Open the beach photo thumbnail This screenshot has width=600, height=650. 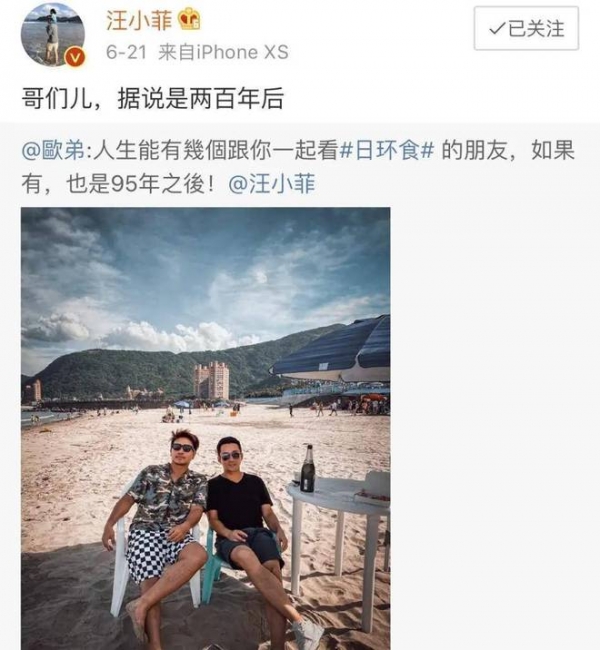205,429
